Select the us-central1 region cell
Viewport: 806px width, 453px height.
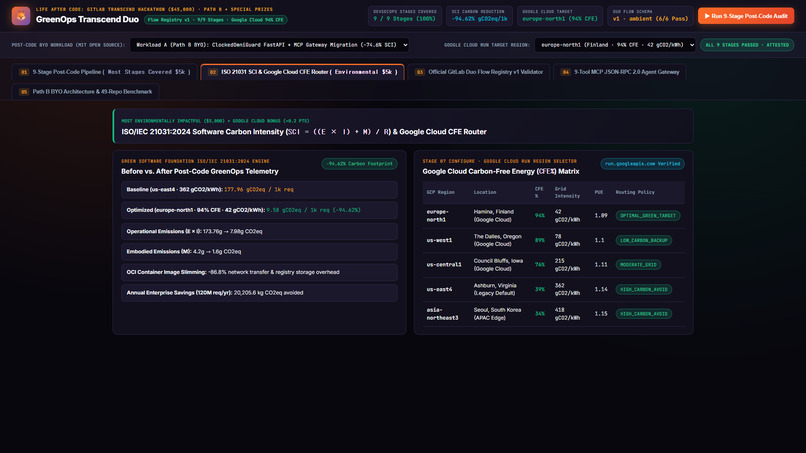point(444,264)
